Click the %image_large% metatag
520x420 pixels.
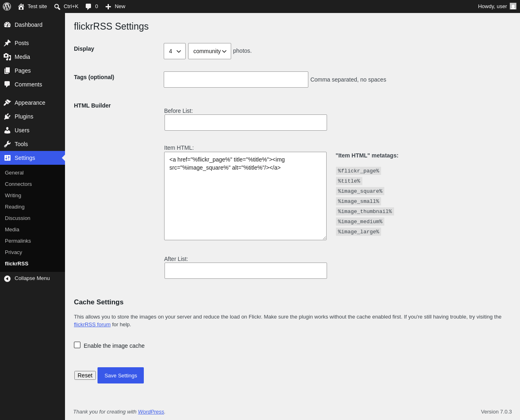358,232
